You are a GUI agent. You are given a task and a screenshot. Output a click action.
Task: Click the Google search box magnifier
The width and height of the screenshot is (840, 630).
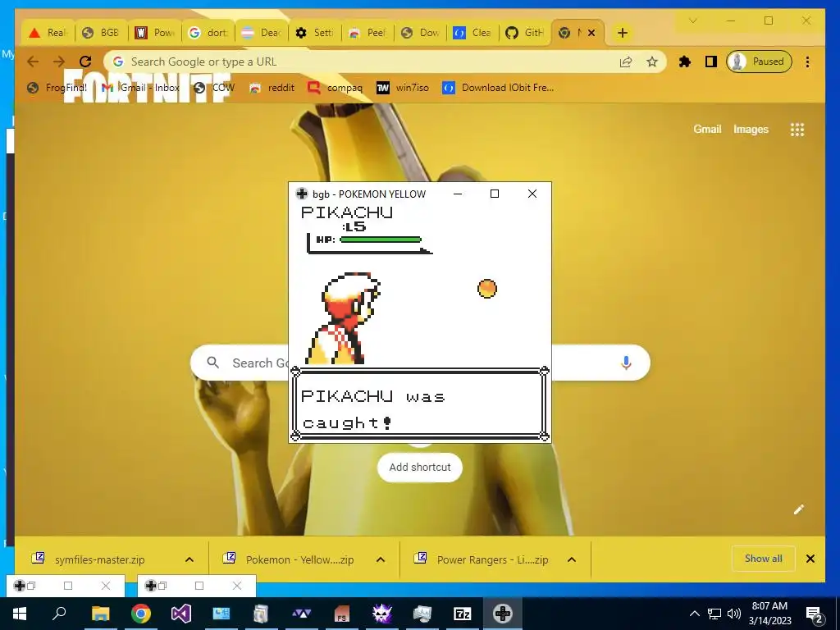(212, 363)
